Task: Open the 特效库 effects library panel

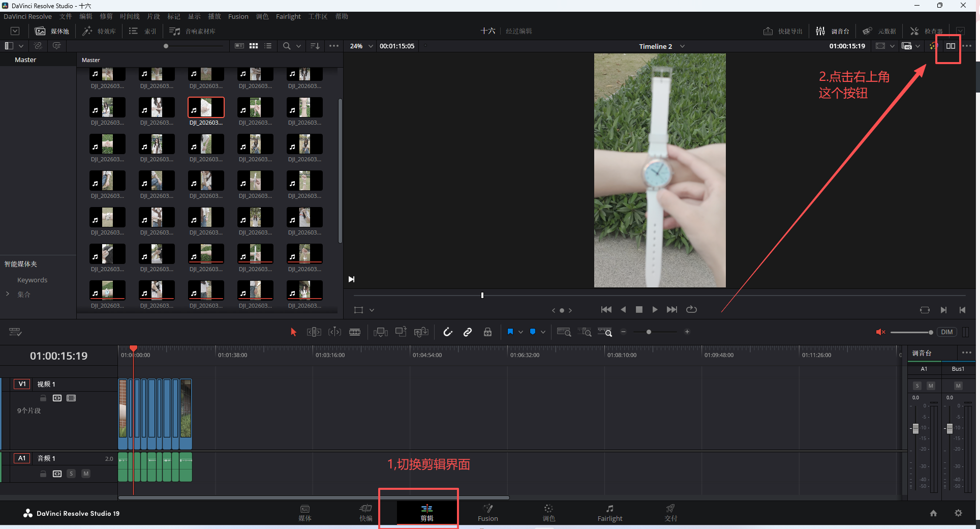Action: [x=100, y=31]
